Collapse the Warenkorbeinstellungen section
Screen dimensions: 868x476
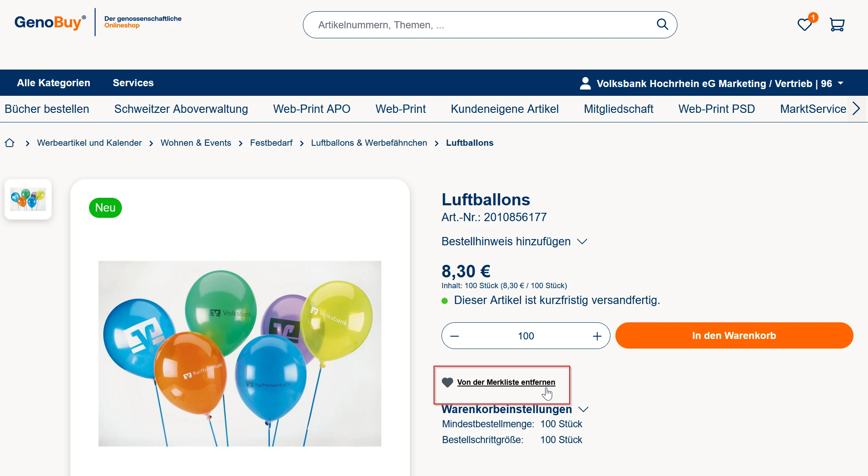515,409
